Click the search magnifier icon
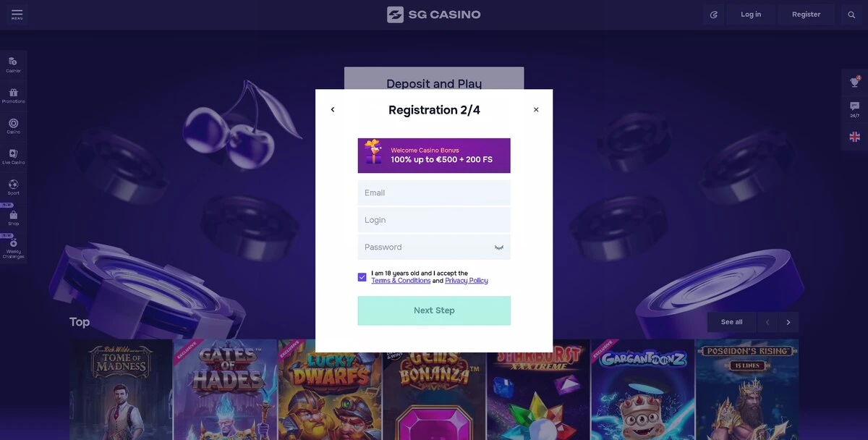Image resolution: width=868 pixels, height=440 pixels. coord(851,14)
